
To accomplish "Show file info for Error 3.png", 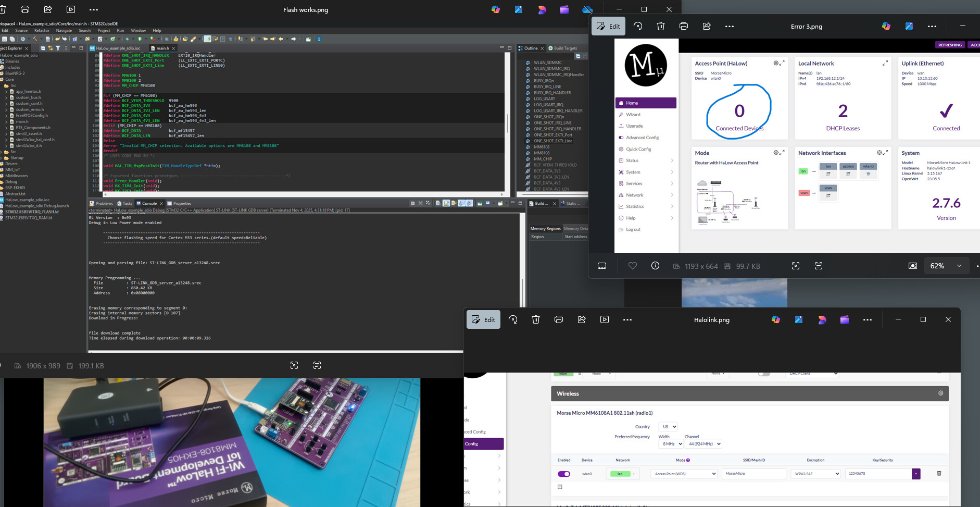I will (x=655, y=266).
